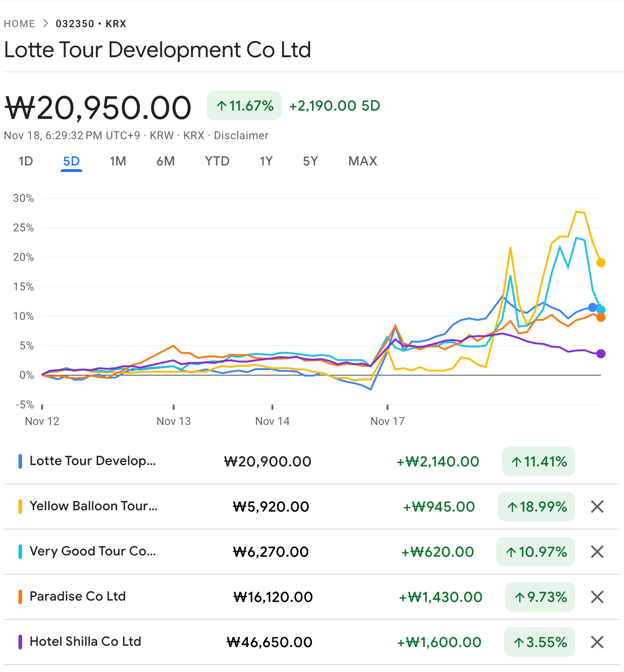The image size is (624, 672).
Task: Open Hotel Shilla Co Ltd stock row
Action: (85, 642)
